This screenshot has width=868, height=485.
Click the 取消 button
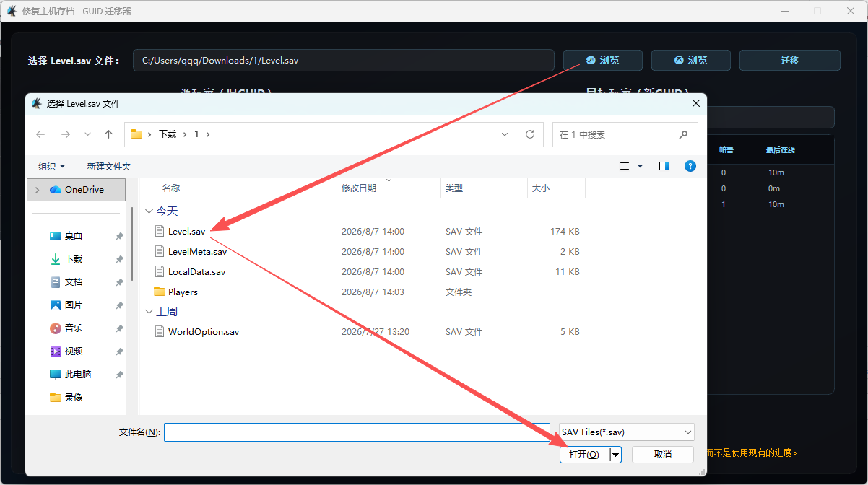[x=663, y=455]
